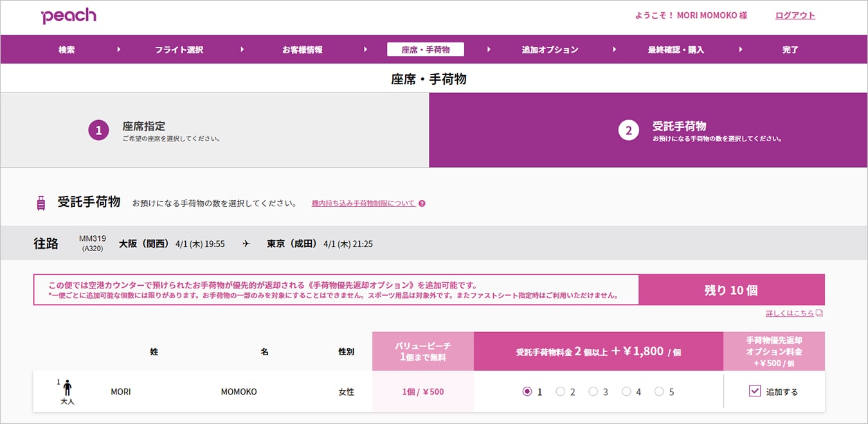Screen dimensions: 868x424
Task: Click the Peach logo
Action: pyautogui.click(x=68, y=15)
